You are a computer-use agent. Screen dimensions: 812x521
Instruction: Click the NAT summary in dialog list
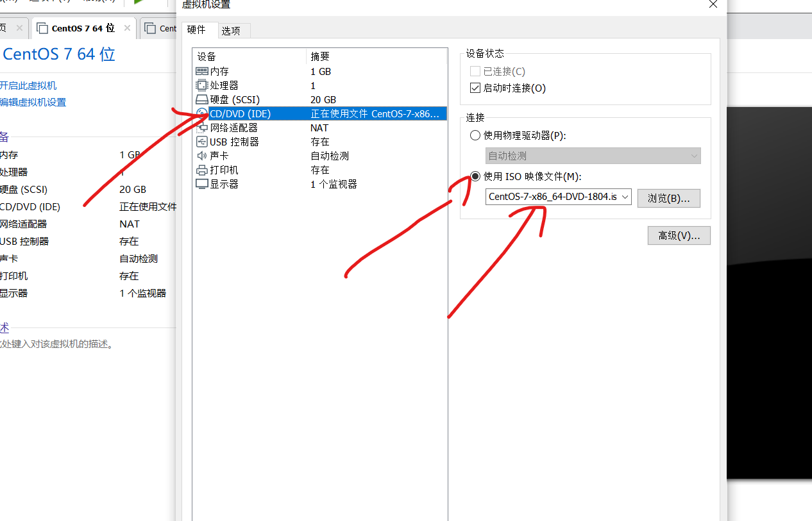pos(319,128)
